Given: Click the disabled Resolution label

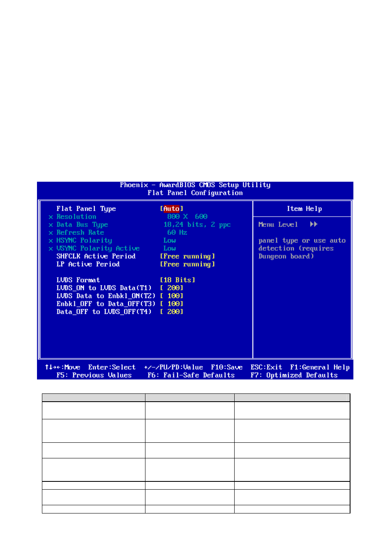Looking at the screenshot, I should click(x=76, y=217).
